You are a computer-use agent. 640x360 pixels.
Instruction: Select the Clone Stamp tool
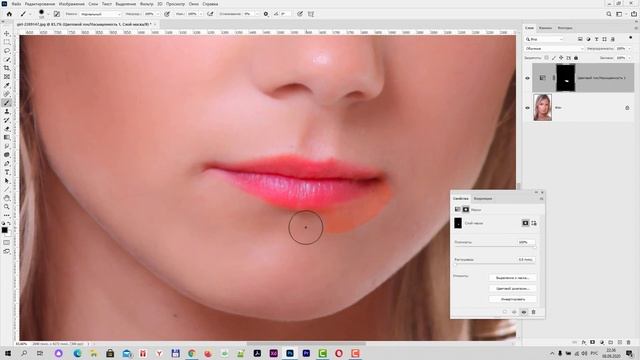pos(7,111)
